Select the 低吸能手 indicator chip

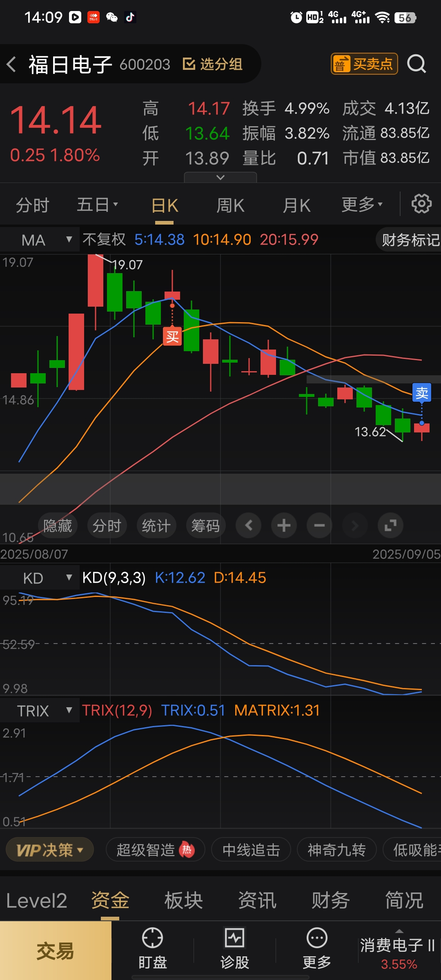(412, 850)
